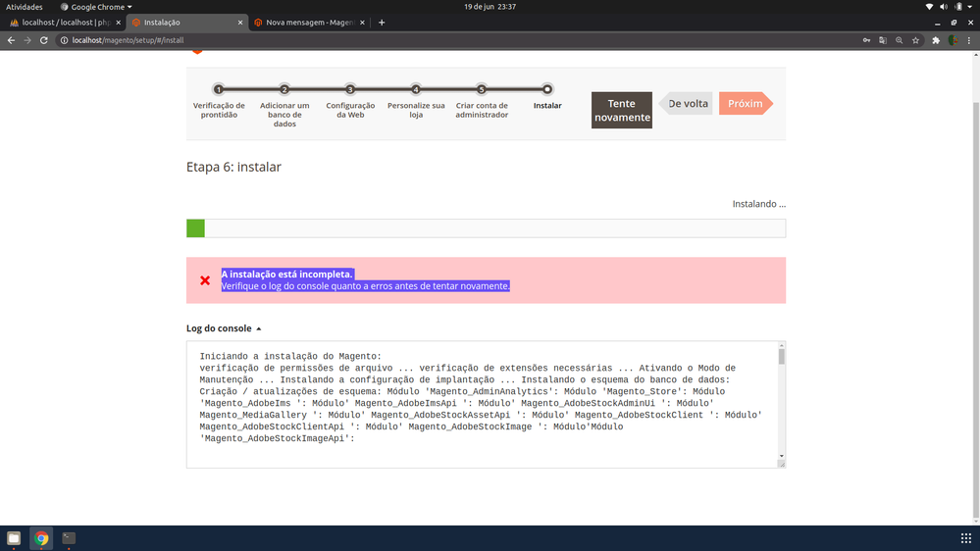This screenshot has height=551, width=980.
Task: Collapse the Log do console section
Action: [224, 328]
